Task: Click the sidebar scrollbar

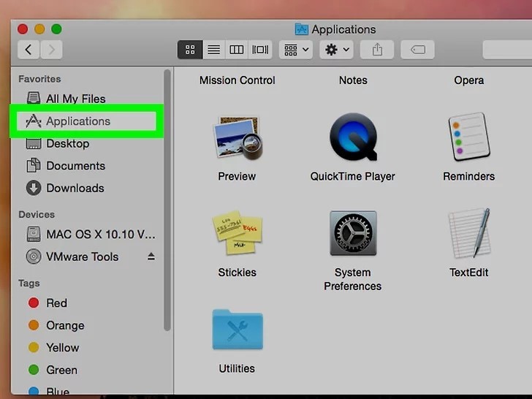Action: tap(167, 199)
